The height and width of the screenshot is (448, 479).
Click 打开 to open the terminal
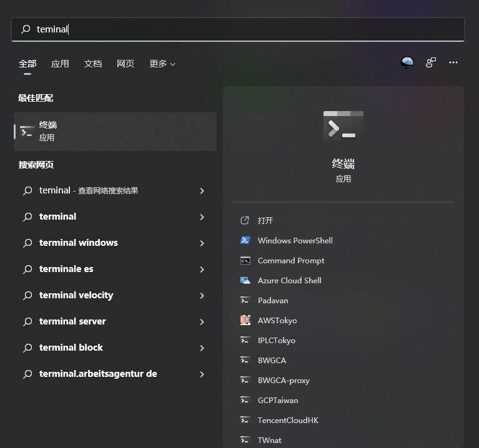[265, 221]
